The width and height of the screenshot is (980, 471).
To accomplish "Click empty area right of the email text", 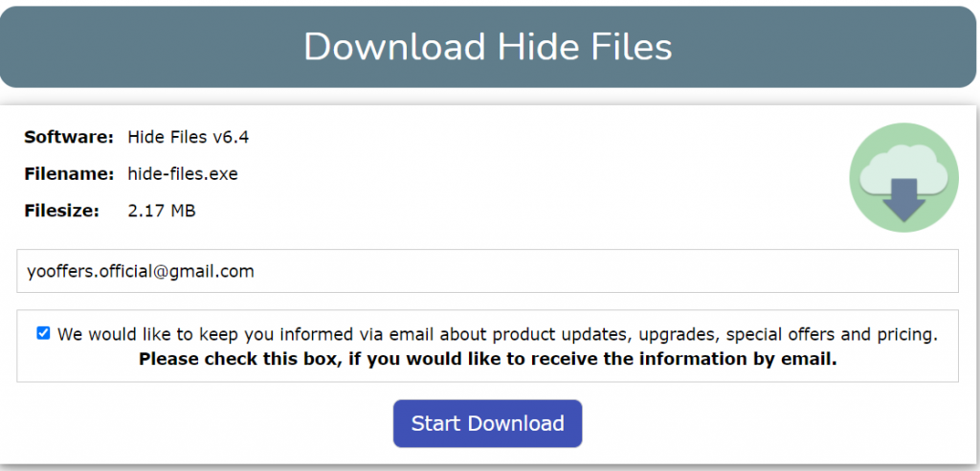I will (606, 271).
